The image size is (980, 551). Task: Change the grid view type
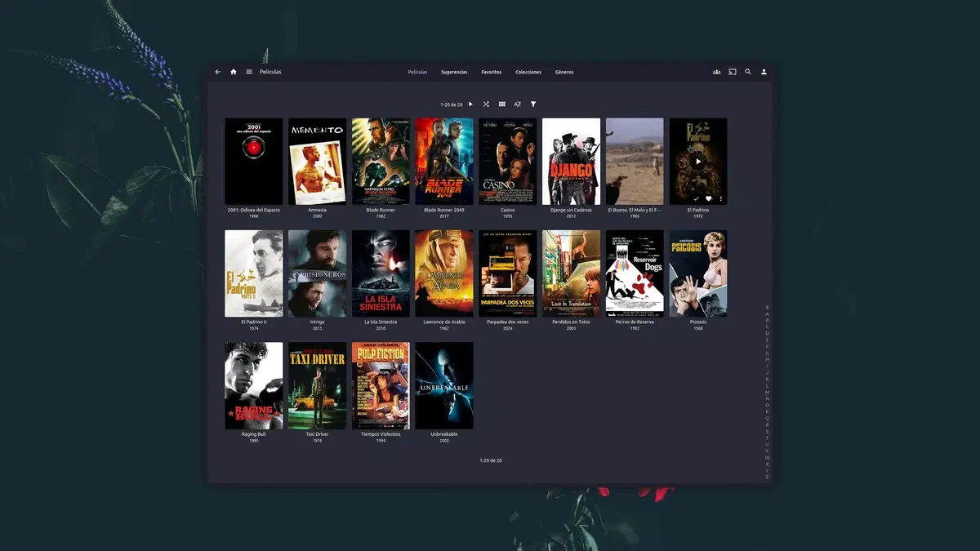click(501, 104)
